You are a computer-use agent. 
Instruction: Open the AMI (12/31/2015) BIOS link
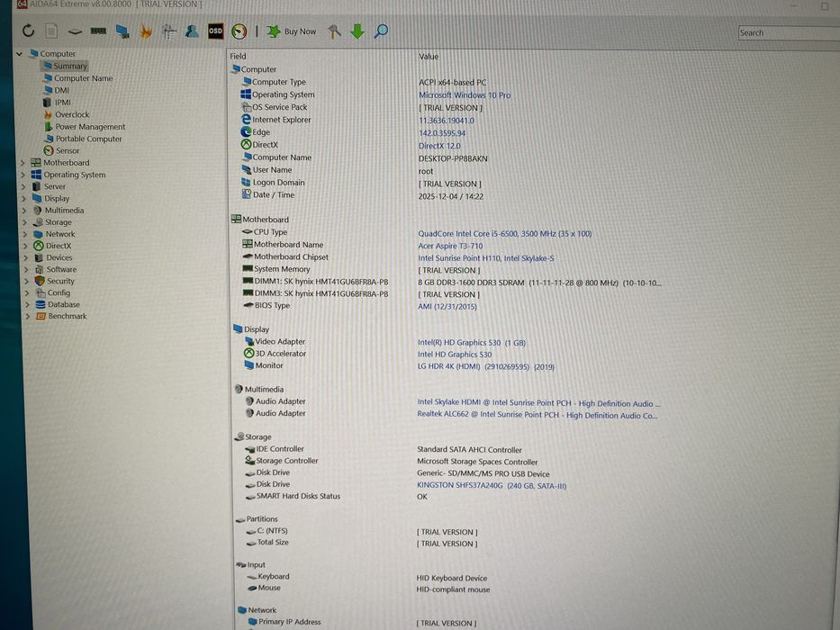447,306
